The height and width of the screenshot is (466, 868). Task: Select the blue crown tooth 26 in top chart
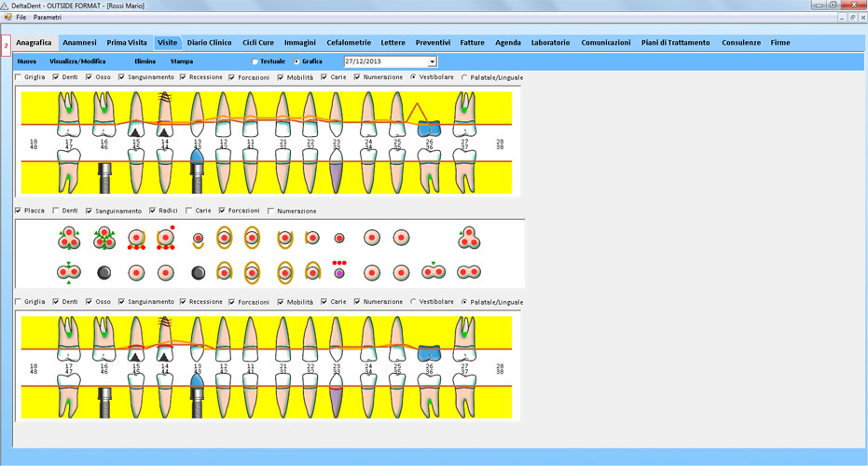[429, 129]
